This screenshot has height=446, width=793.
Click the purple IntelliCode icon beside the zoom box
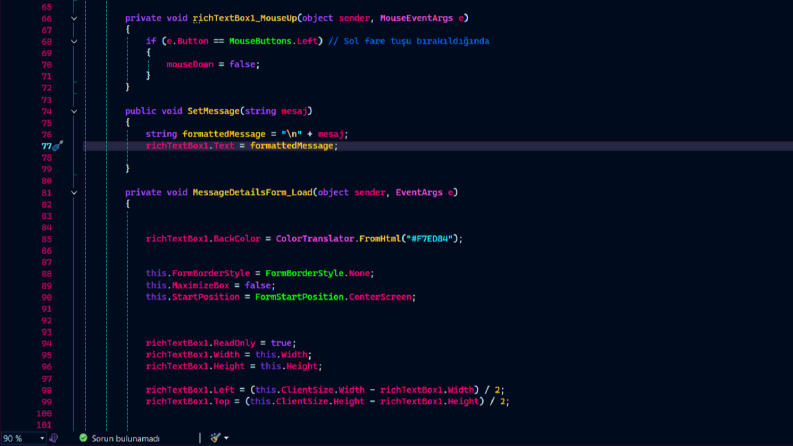[x=54, y=438]
